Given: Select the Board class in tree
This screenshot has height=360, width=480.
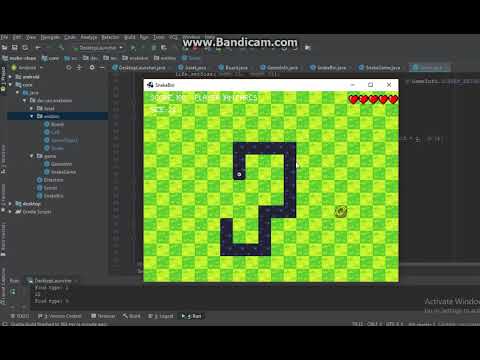Looking at the screenshot, I should coord(57,124).
